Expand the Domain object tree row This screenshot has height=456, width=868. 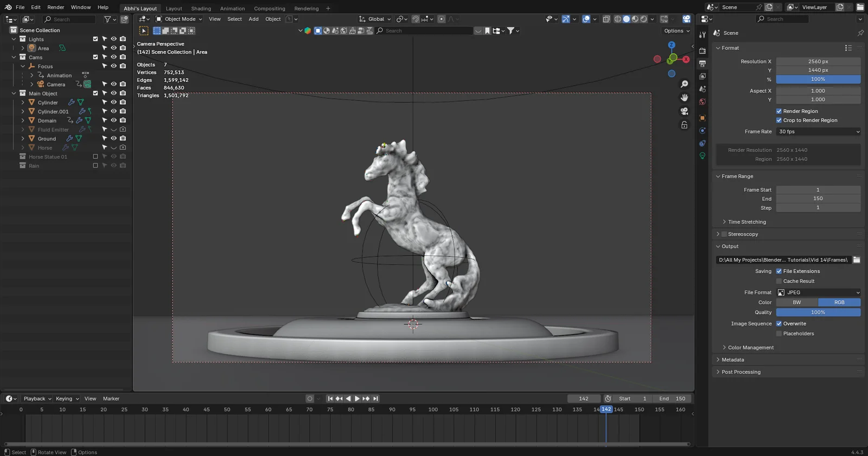tap(23, 120)
